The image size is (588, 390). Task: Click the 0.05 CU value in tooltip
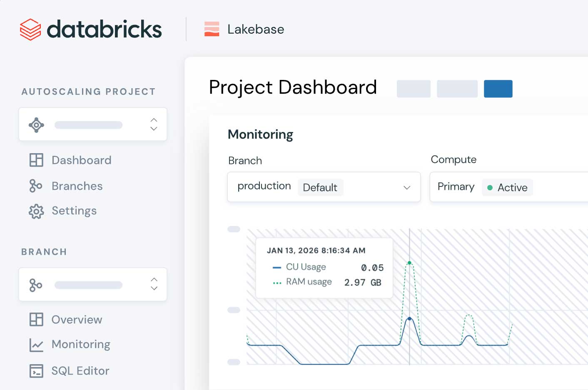(x=372, y=268)
